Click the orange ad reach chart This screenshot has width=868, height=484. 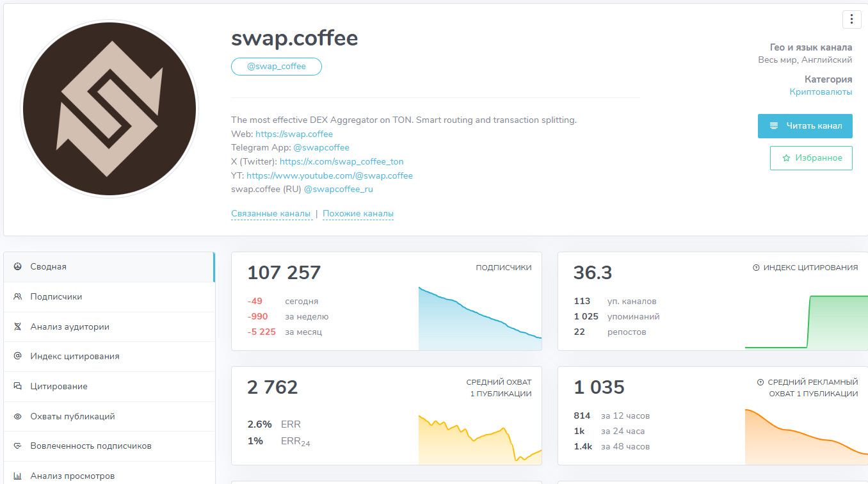[x=807, y=437]
